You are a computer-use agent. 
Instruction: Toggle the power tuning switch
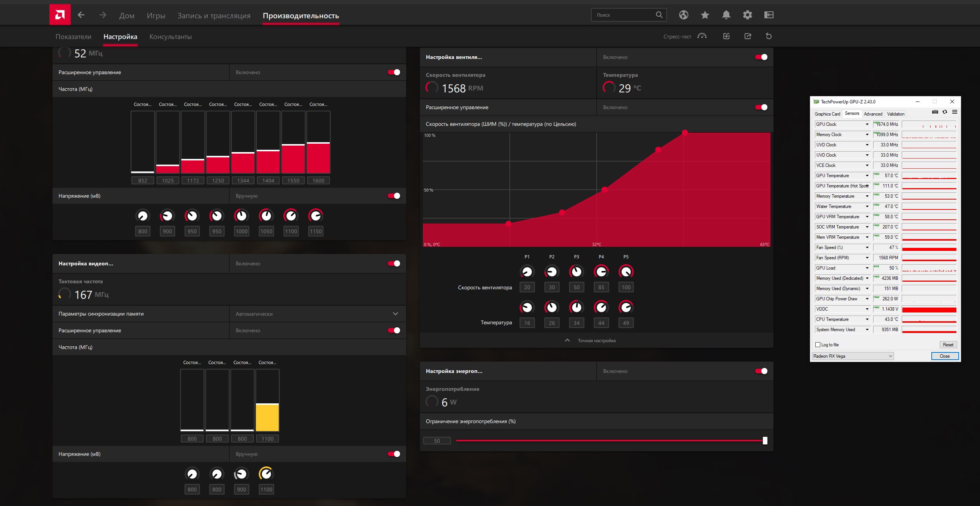coord(761,371)
